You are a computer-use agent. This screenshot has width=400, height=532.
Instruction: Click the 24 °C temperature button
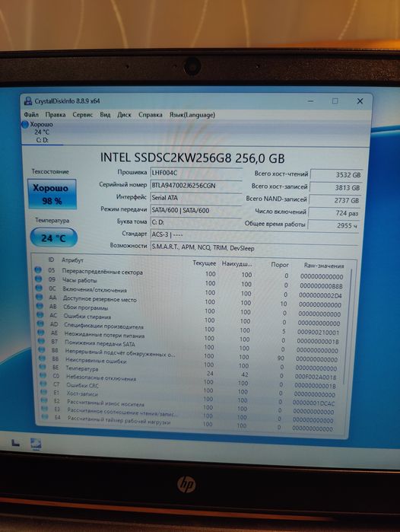[53, 237]
